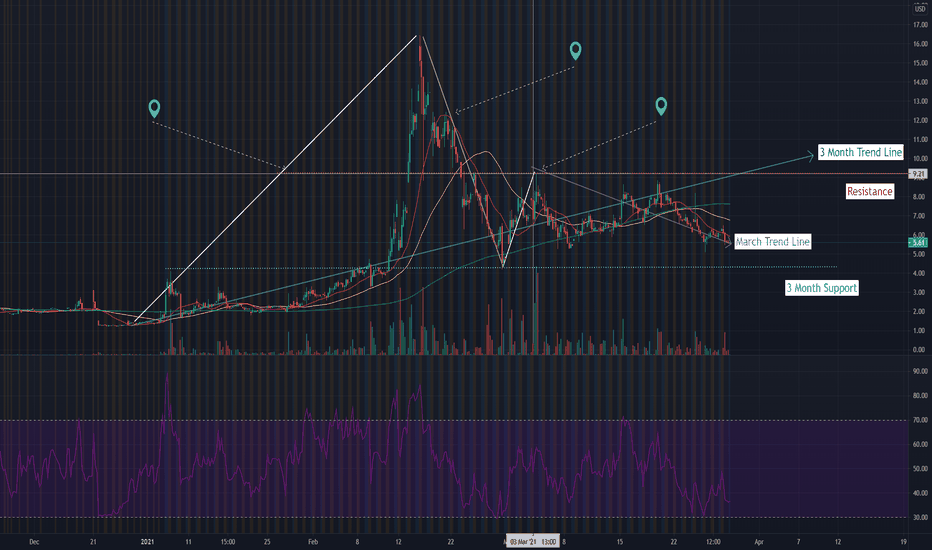Click the red 'Resistance' text label
The image size is (932, 550).
click(870, 191)
